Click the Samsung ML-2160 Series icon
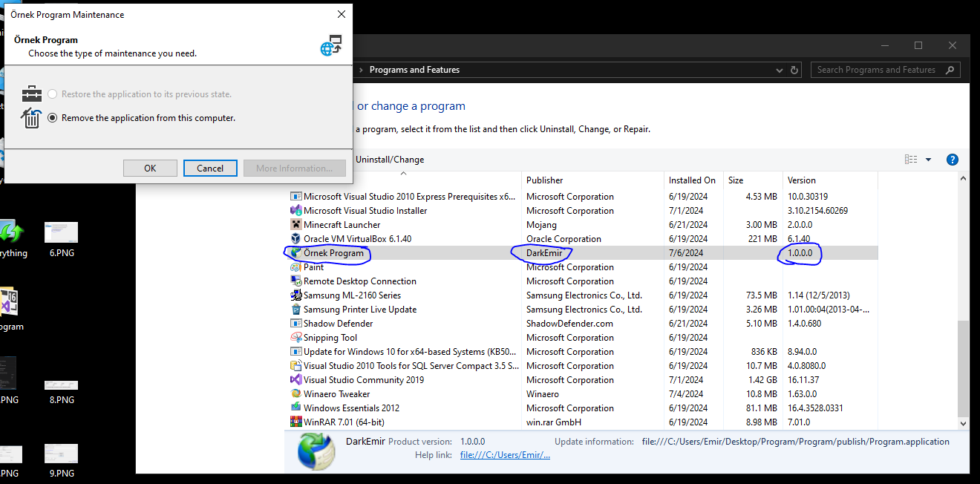 296,295
